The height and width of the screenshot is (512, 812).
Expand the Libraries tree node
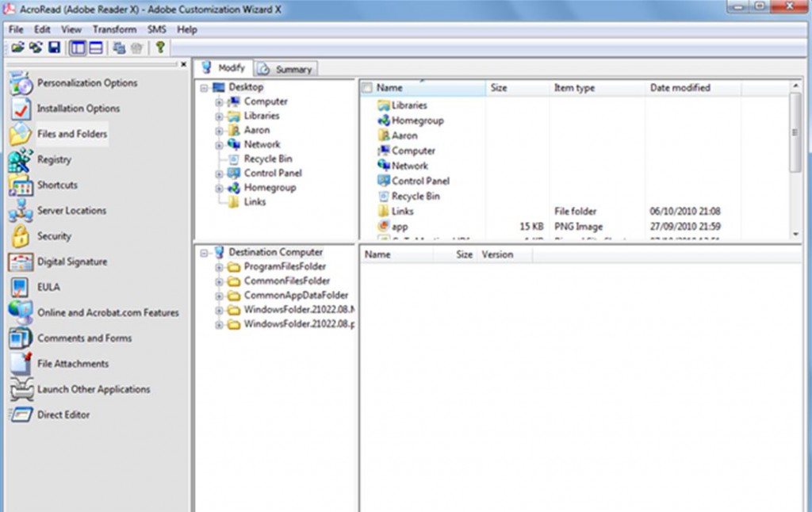click(219, 117)
